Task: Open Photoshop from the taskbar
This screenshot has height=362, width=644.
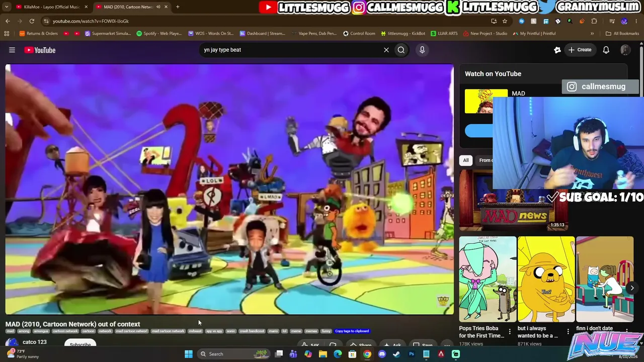Action: tap(412, 354)
